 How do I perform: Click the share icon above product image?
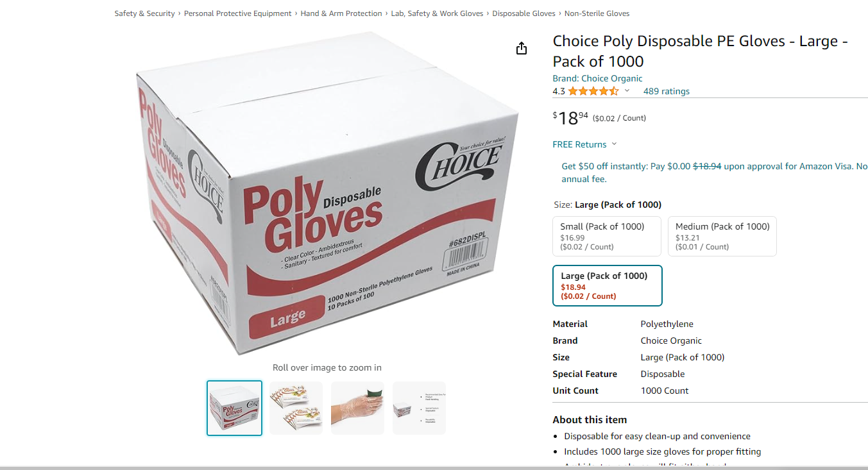[x=522, y=48]
